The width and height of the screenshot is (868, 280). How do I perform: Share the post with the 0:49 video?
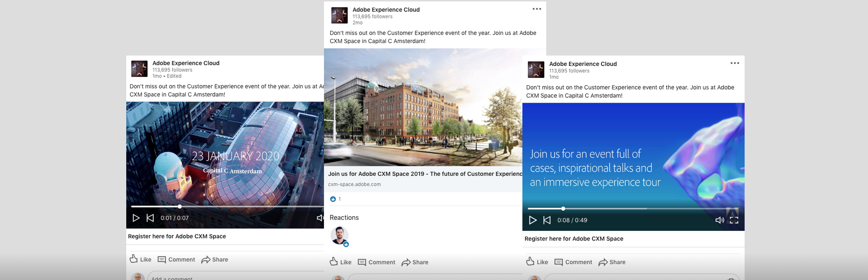pos(612,262)
